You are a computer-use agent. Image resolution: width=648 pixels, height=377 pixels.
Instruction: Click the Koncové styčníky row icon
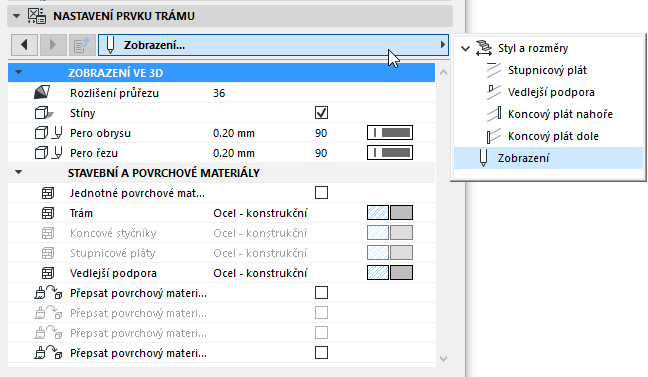[48, 233]
